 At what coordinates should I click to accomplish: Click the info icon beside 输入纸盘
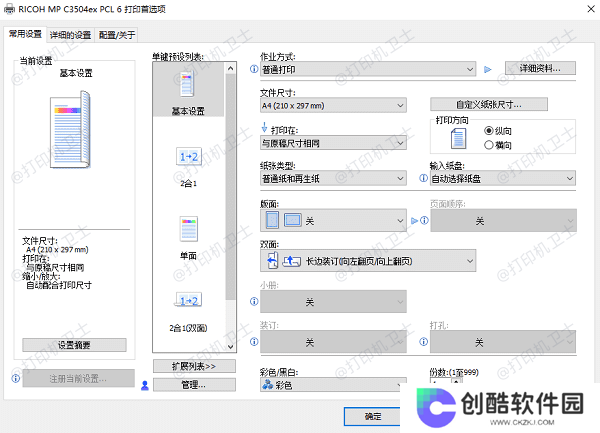point(423,178)
